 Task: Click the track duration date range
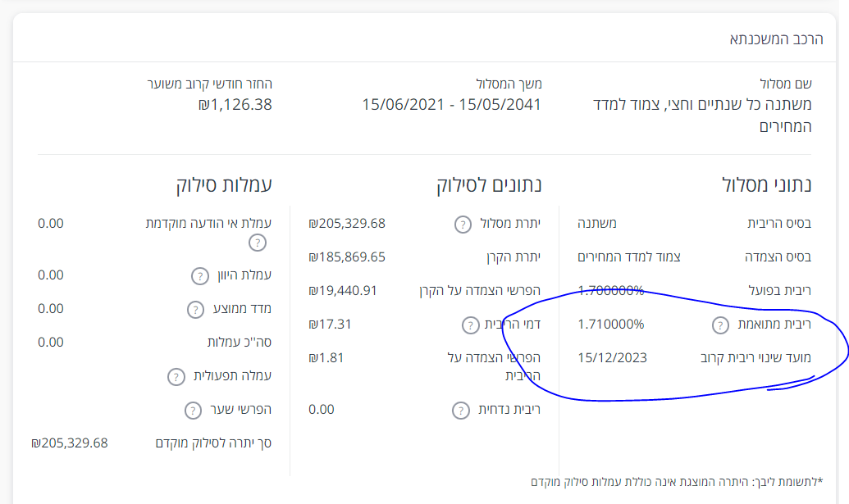[x=451, y=104]
